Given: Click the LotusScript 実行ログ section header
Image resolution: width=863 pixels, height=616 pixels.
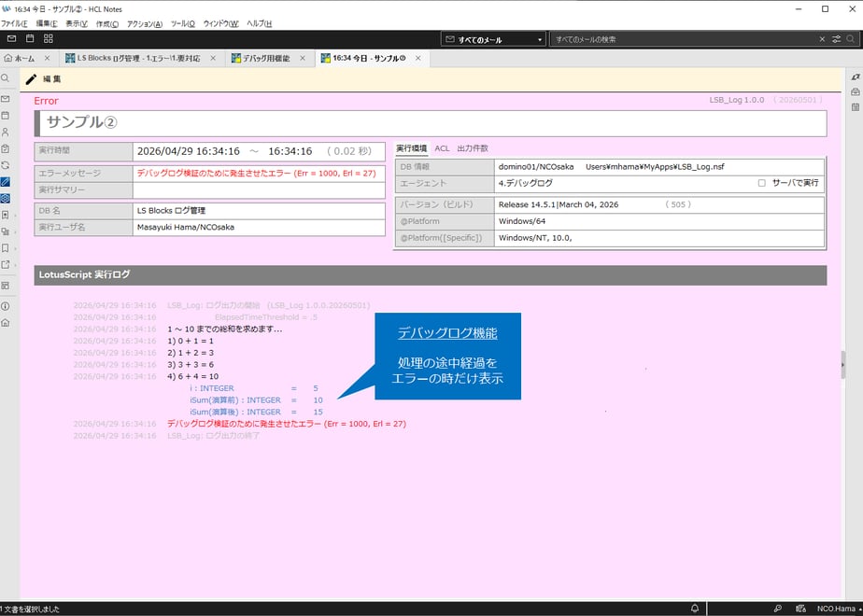Looking at the screenshot, I should click(x=431, y=274).
